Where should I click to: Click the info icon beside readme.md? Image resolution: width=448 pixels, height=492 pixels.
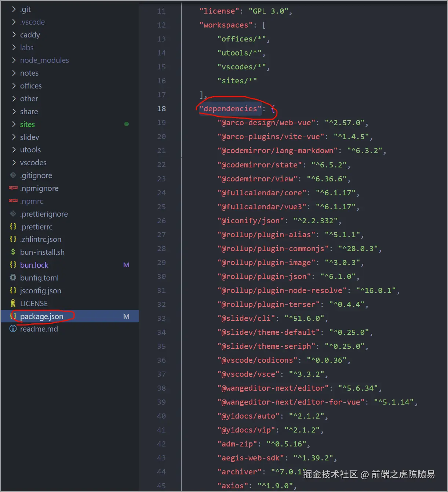tap(13, 329)
